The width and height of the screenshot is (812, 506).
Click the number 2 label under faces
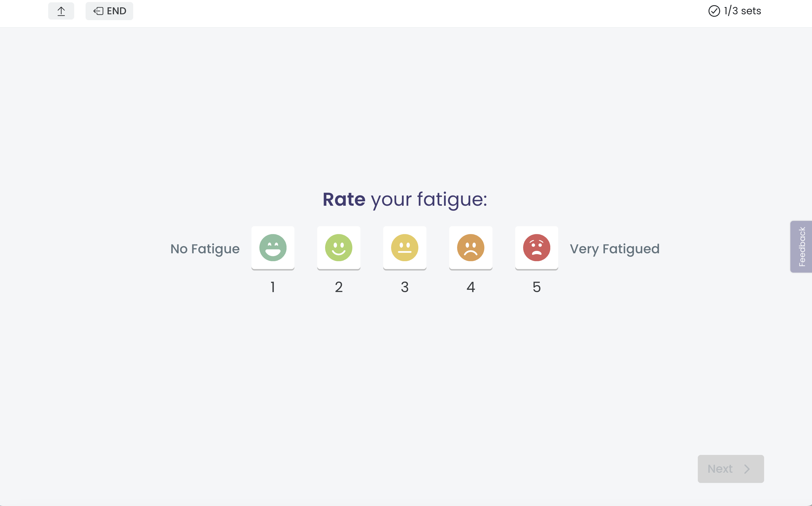click(x=339, y=287)
